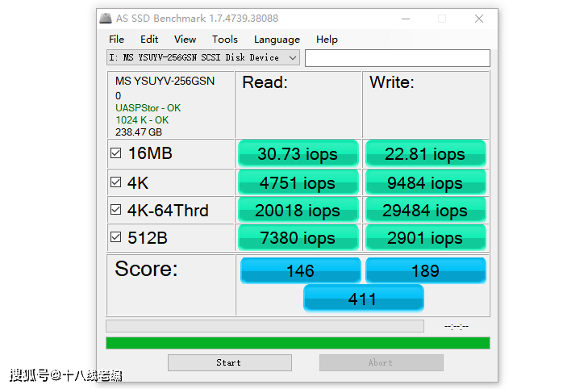588x389 pixels.
Task: Open the Tools menu
Action: 224,40
